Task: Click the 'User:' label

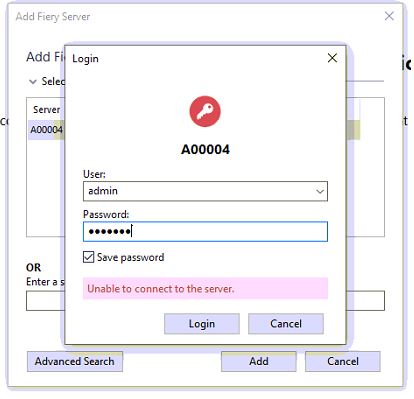Action: (x=94, y=174)
